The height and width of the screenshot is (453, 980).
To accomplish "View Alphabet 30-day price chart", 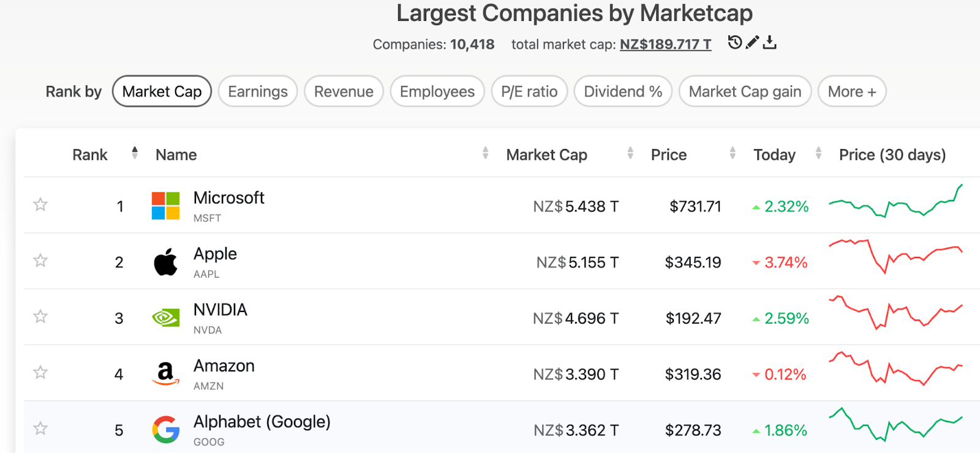I will pos(895,424).
